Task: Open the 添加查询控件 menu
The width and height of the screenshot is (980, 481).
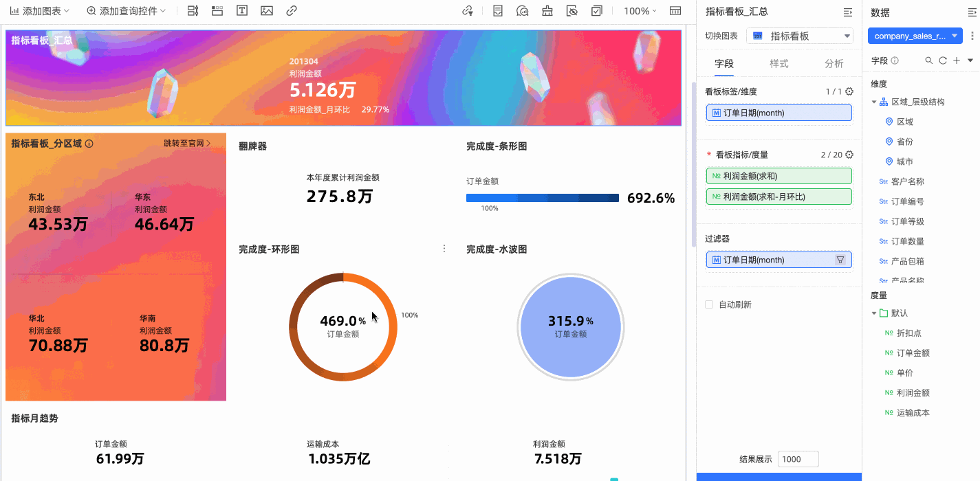Action: click(x=127, y=11)
